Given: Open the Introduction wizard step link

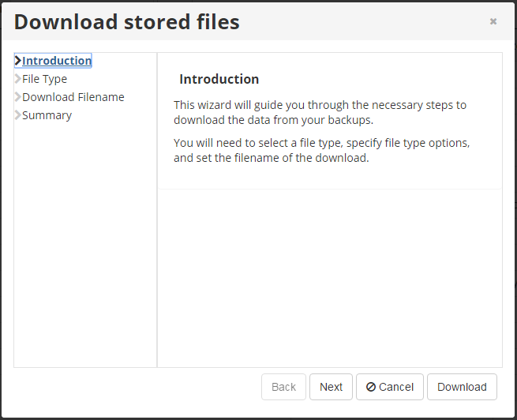Looking at the screenshot, I should click(57, 61).
